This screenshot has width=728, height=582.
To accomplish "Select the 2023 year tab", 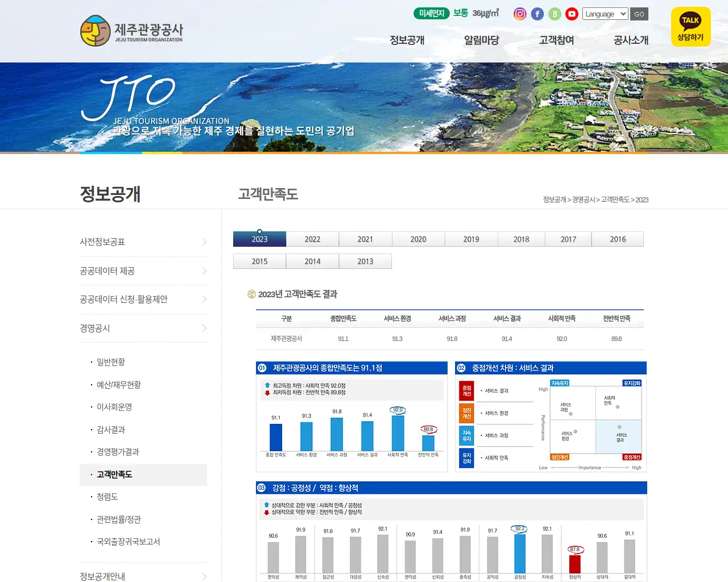I will [x=259, y=239].
